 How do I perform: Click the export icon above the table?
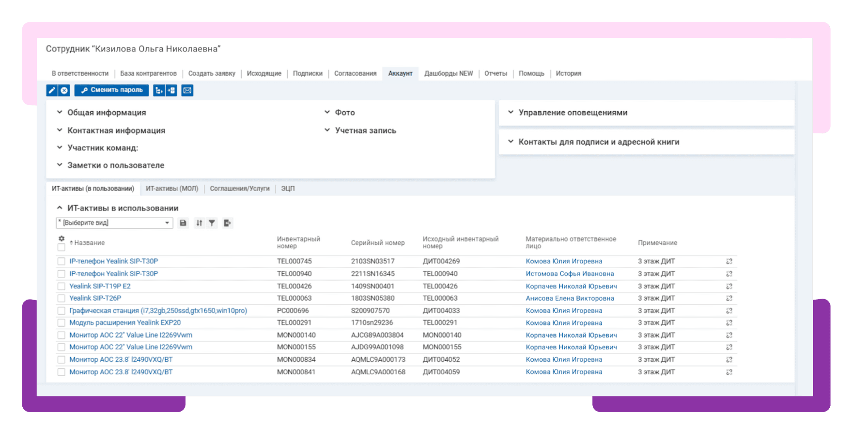(227, 223)
